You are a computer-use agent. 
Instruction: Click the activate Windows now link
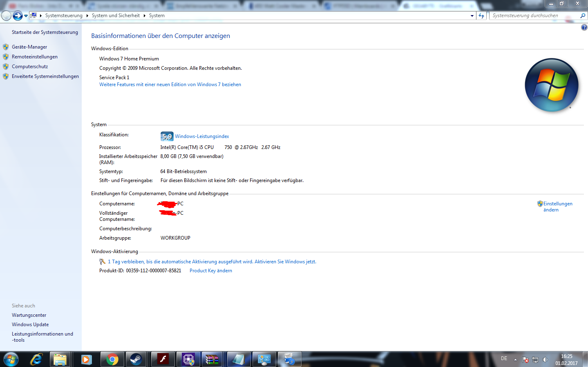coord(285,262)
